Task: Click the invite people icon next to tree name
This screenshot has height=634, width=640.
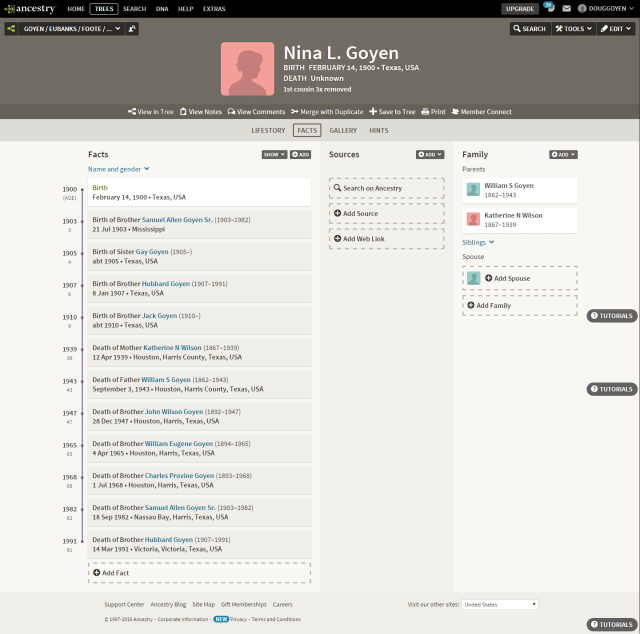Action: click(132, 29)
